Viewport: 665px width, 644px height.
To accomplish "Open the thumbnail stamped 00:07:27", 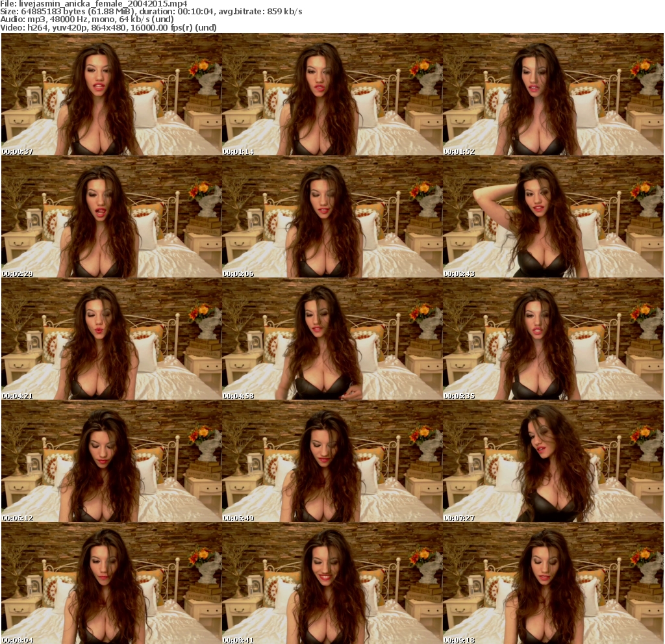I will point(553,461).
